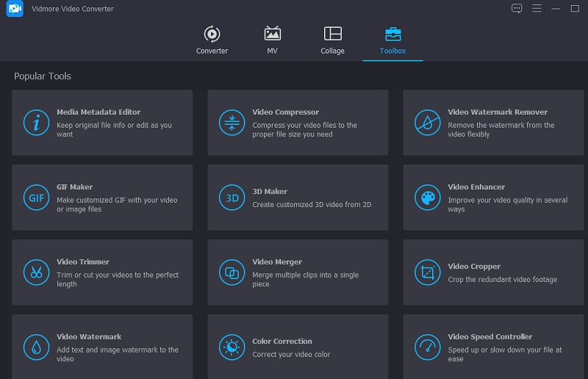The image size is (588, 379).
Task: Launch GIF Maker via its GIF icon
Action: click(x=36, y=198)
